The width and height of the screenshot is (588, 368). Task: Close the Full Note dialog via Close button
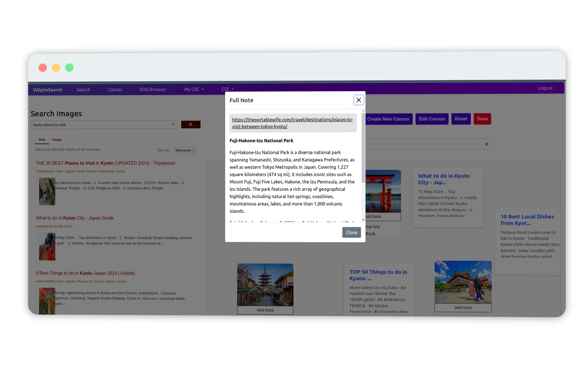coord(351,232)
